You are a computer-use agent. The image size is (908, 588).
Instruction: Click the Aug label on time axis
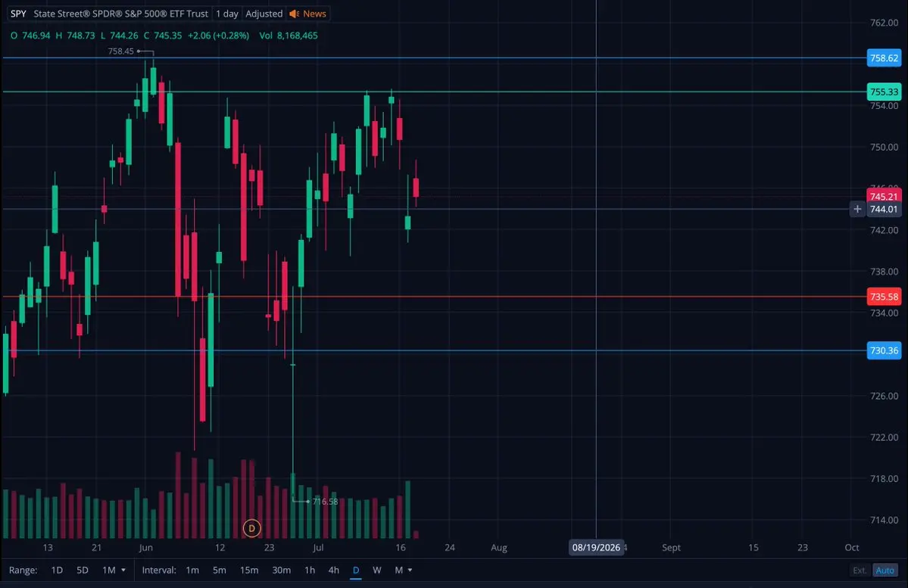pos(498,547)
